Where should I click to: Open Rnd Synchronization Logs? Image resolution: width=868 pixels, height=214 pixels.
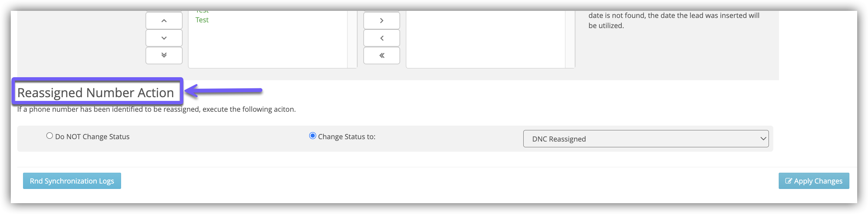pos(72,181)
